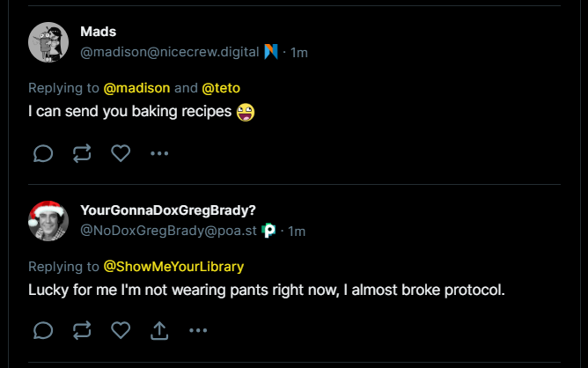Image resolution: width=588 pixels, height=368 pixels.
Task: Click the nicecrew.digital instance icon
Action: click(x=271, y=53)
